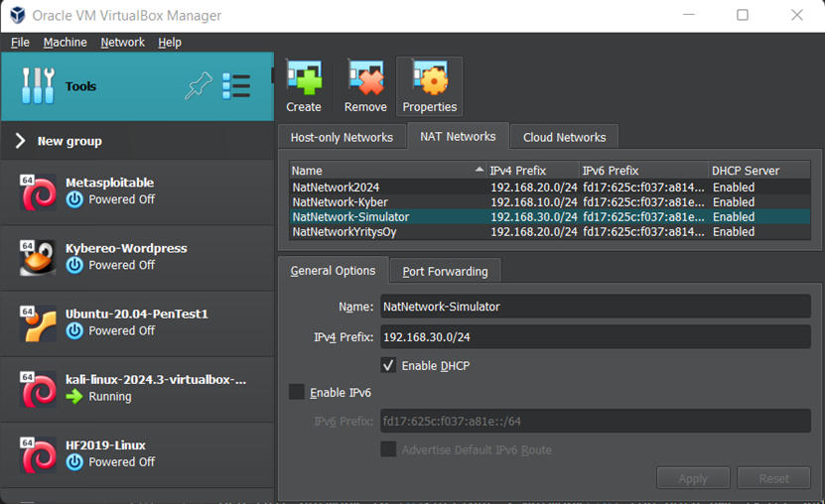The height and width of the screenshot is (504, 825).
Task: Click Ubuntu-20.04-PenTest1's Powered Off power icon
Action: tap(74, 331)
